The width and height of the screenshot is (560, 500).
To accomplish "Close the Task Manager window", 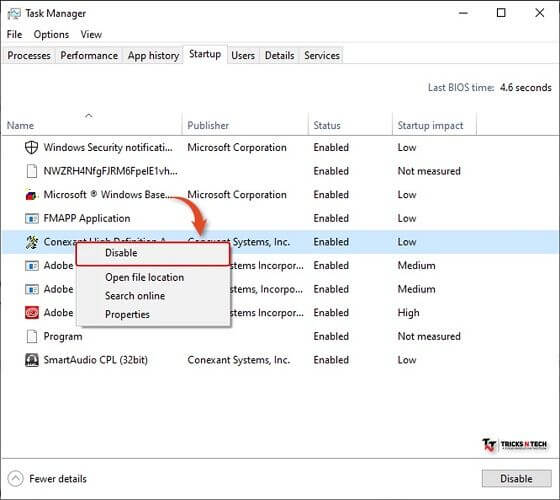I will pyautogui.click(x=540, y=13).
